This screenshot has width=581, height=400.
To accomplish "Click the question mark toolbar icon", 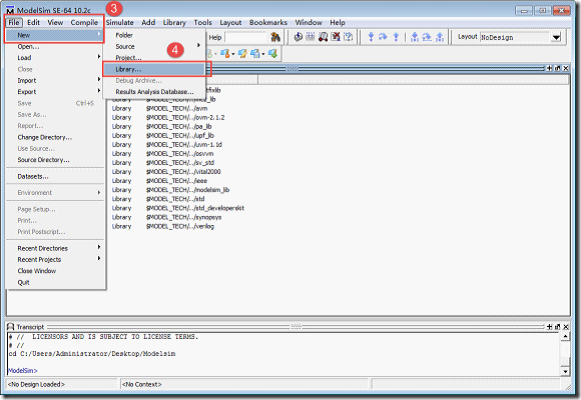I will tap(348, 37).
